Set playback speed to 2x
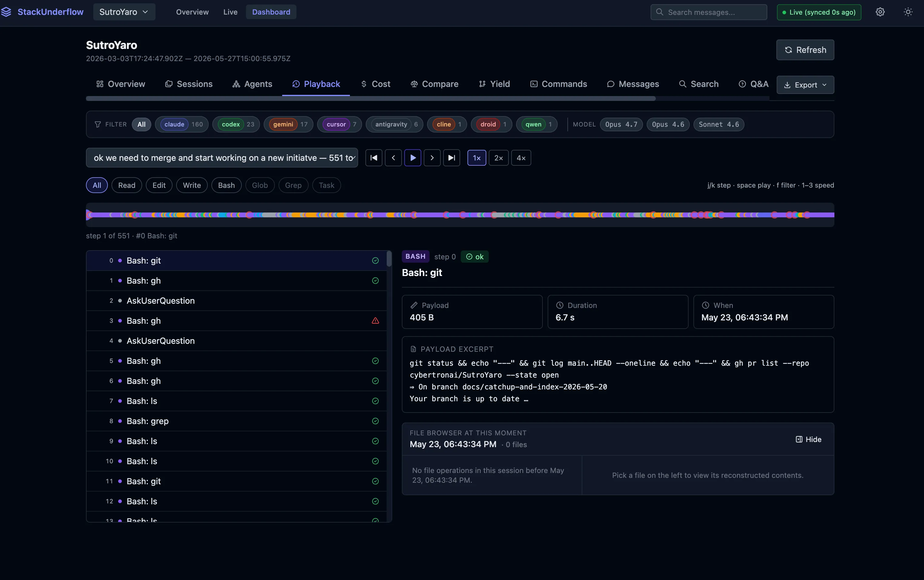924x580 pixels. click(x=498, y=158)
